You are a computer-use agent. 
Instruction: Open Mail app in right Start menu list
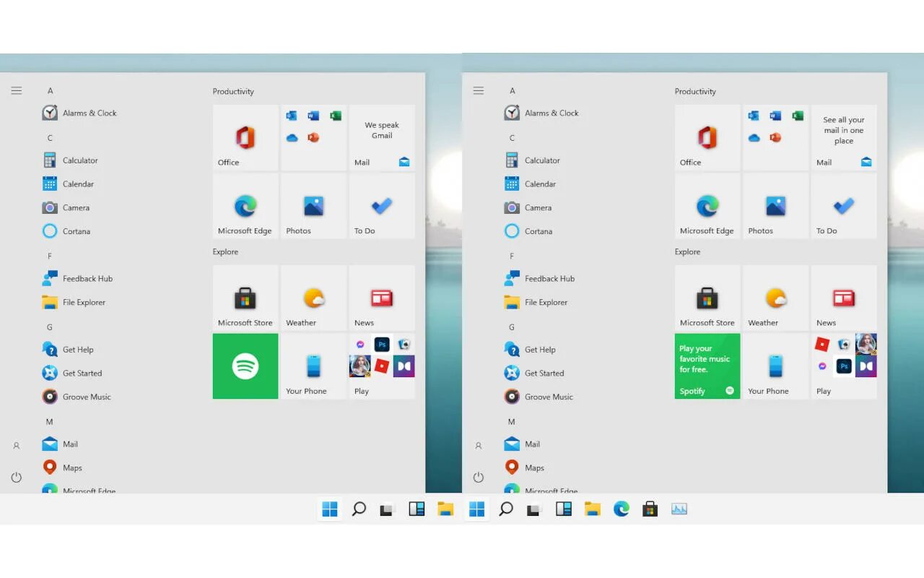click(x=522, y=444)
